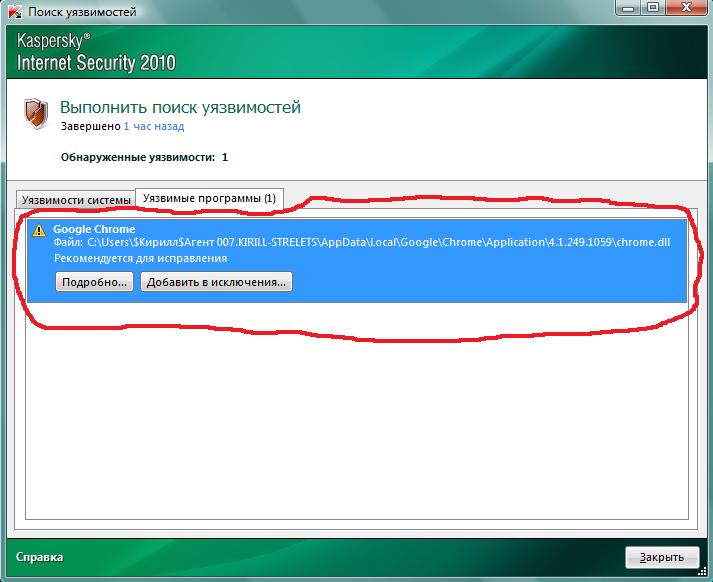
Task: Click the '1 час назад' link
Action: [x=154, y=126]
